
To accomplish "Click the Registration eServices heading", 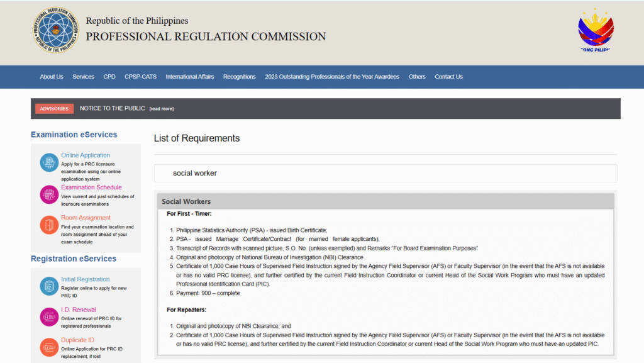I will [x=74, y=259].
